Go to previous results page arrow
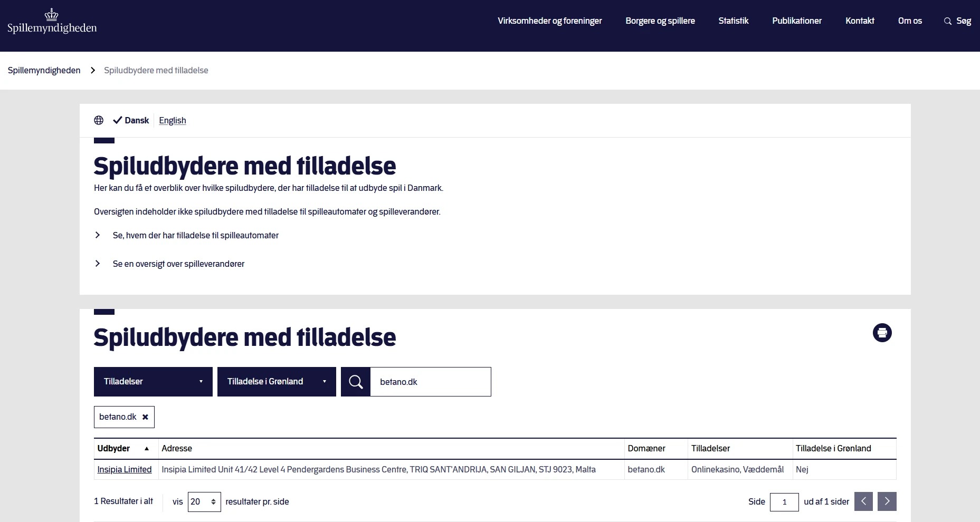Screen dimensions: 980x522 pyautogui.click(x=863, y=501)
